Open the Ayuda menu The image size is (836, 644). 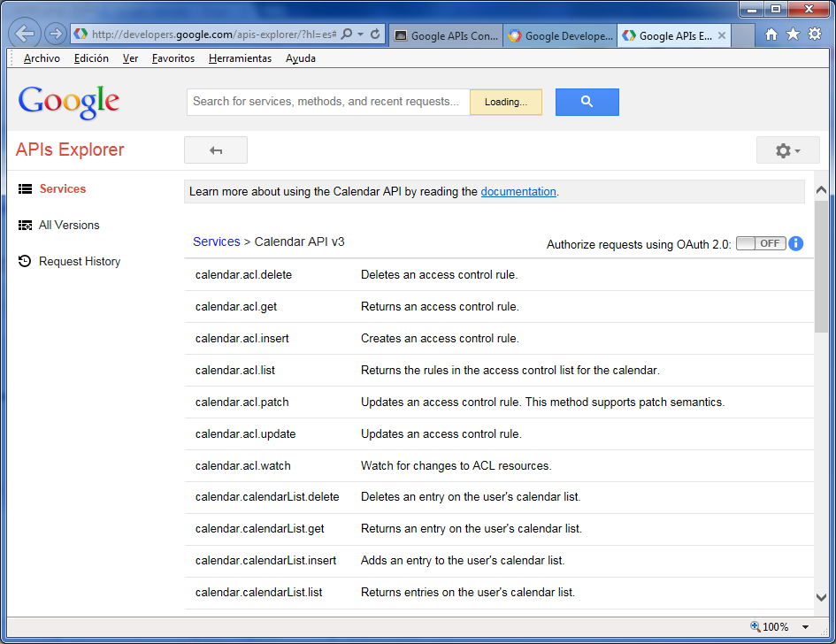tap(301, 58)
